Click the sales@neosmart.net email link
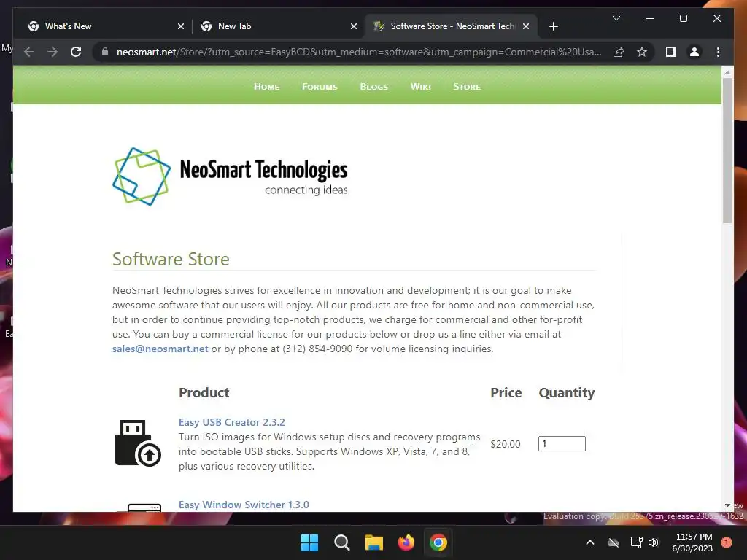The height and width of the screenshot is (560, 747). click(x=160, y=349)
